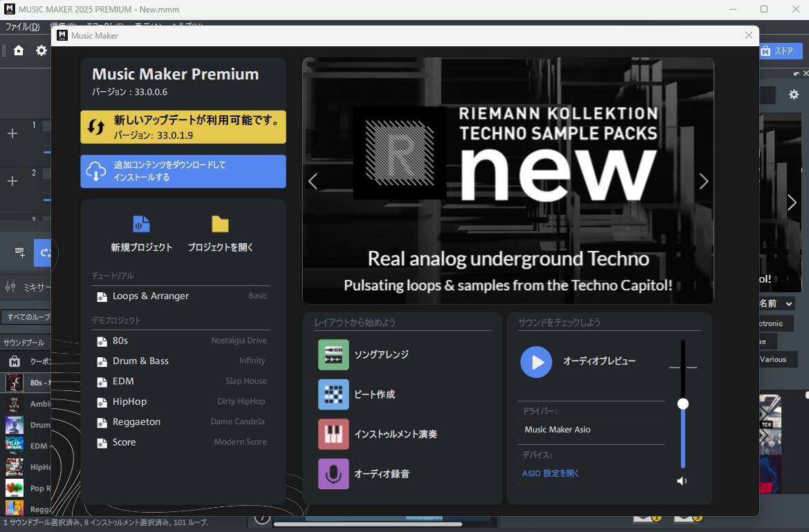Click the Open Project folder icon
This screenshot has height=532, width=809.
pos(220,225)
